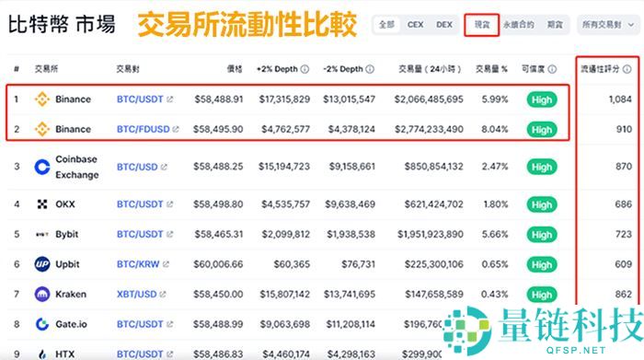644x360 pixels.
Task: Click the Coinbase Exchange name
Action: [x=77, y=167]
